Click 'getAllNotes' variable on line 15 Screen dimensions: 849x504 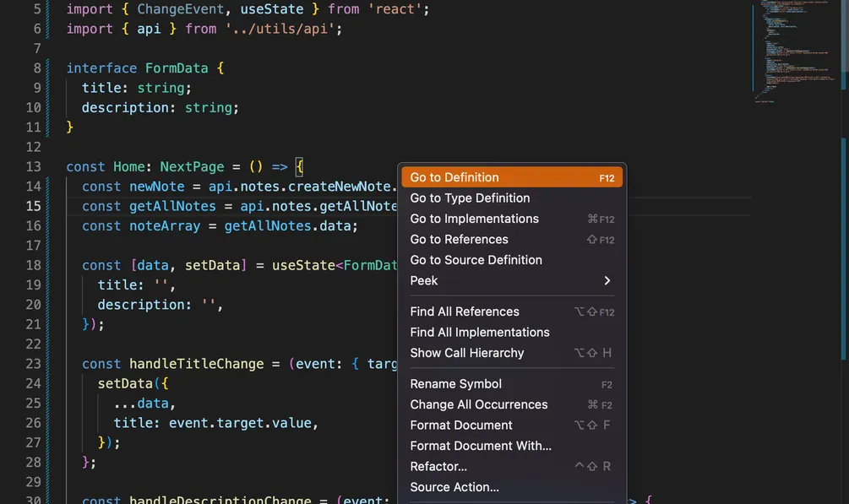click(x=172, y=206)
